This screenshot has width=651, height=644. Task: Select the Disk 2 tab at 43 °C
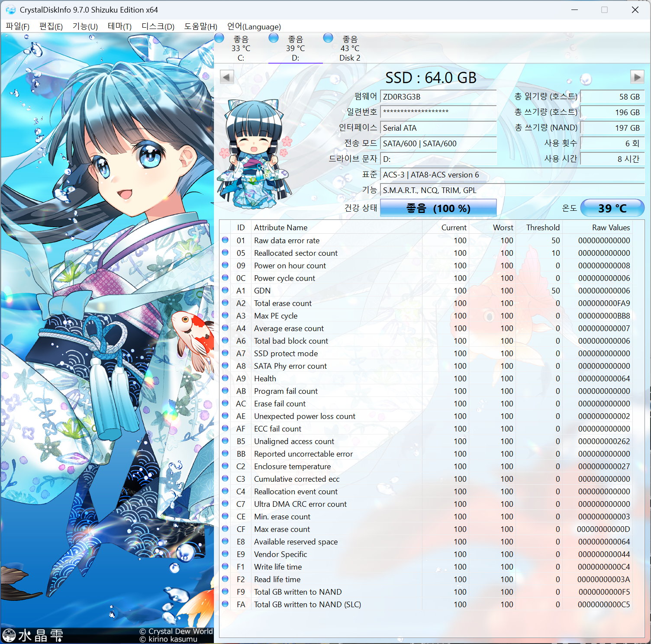coord(350,48)
